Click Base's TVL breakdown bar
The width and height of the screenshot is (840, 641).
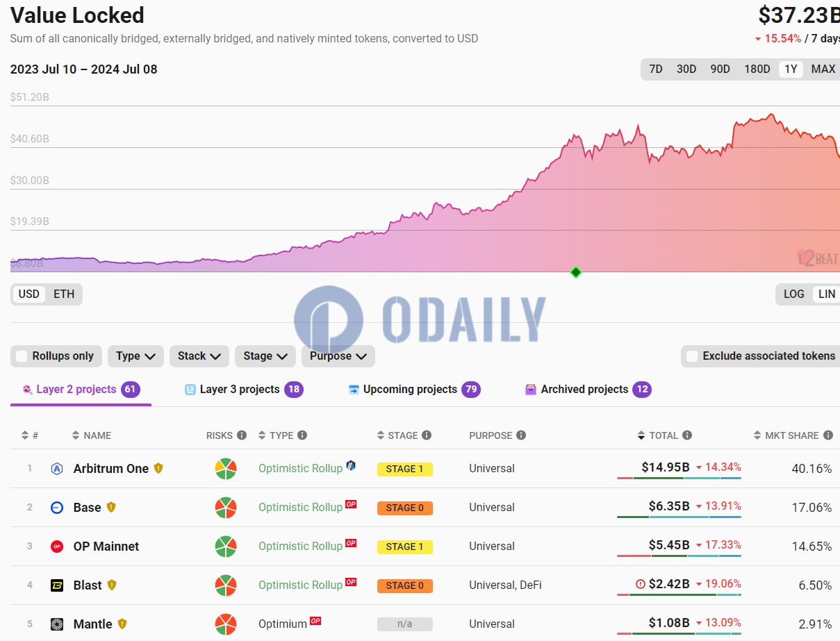679,517
